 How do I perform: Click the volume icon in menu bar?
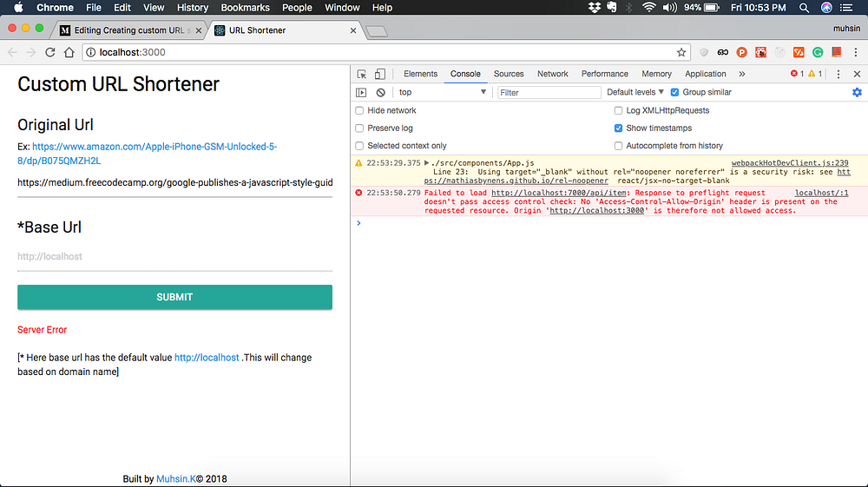[x=670, y=7]
